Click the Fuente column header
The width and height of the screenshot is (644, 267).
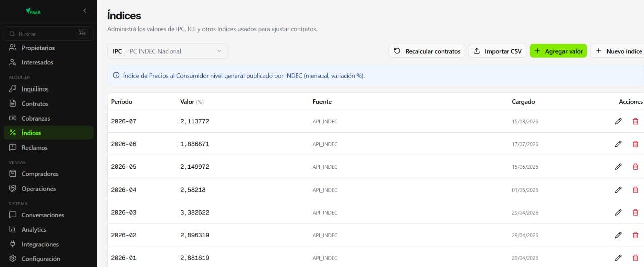tap(322, 101)
